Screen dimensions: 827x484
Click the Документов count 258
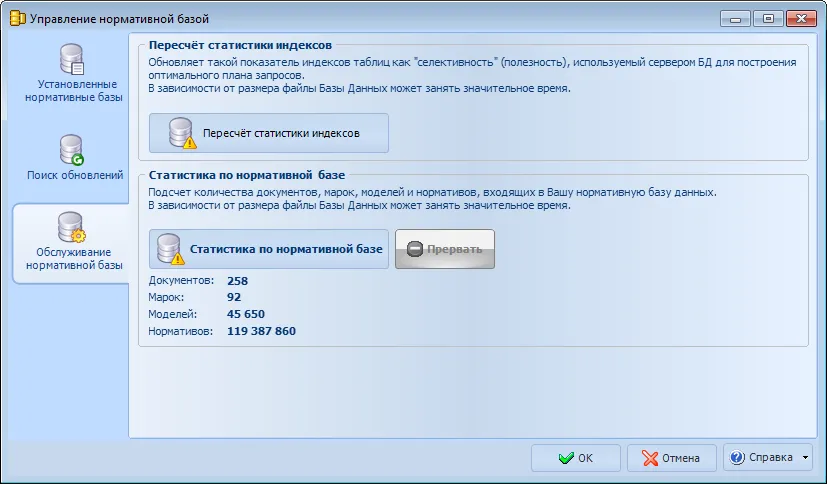pos(237,281)
